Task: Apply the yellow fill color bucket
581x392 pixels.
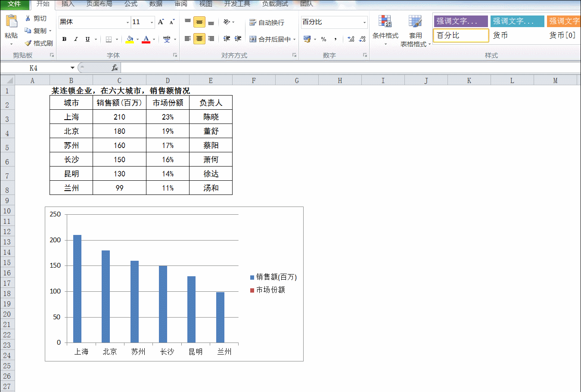Action: coord(129,39)
